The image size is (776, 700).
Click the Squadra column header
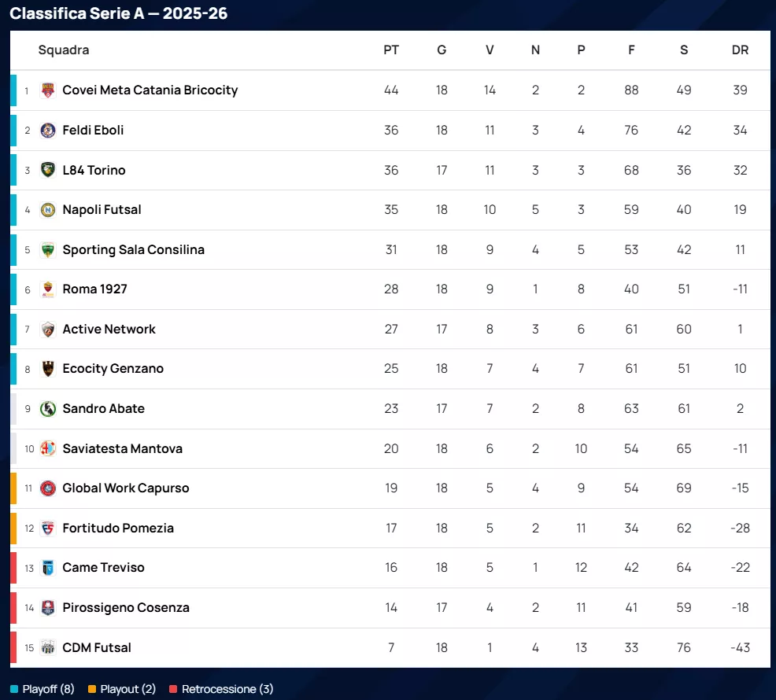coord(64,50)
